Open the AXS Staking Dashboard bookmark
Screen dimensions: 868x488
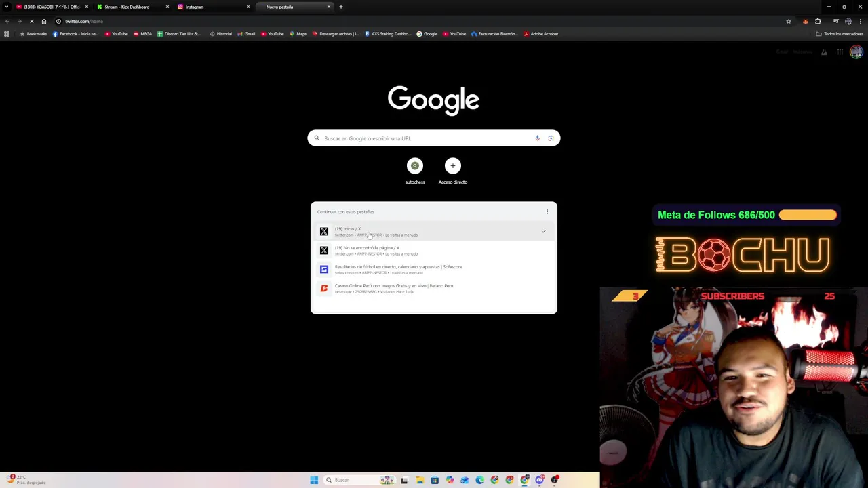click(x=388, y=34)
